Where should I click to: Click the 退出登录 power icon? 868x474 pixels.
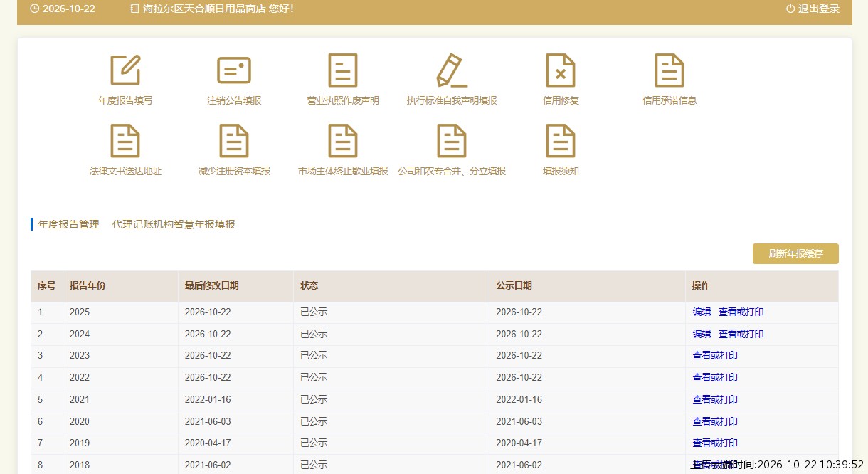[790, 9]
